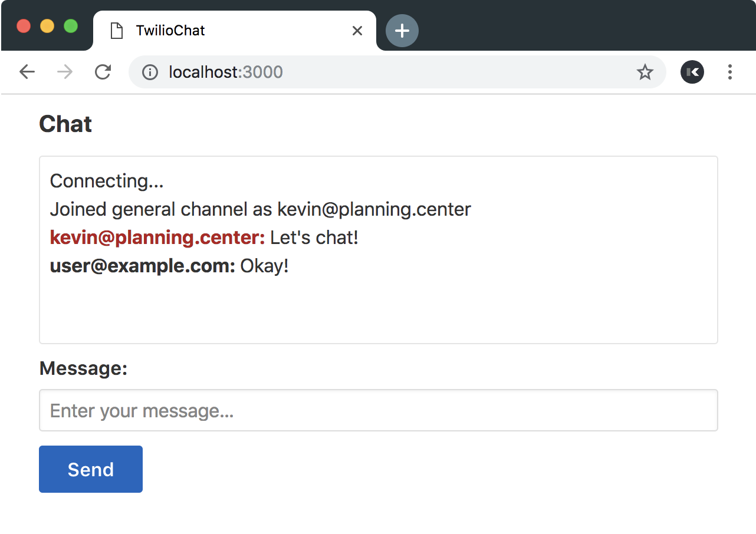This screenshot has height=534, width=756.
Task: Click the user@example.com sender name
Action: 142,266
